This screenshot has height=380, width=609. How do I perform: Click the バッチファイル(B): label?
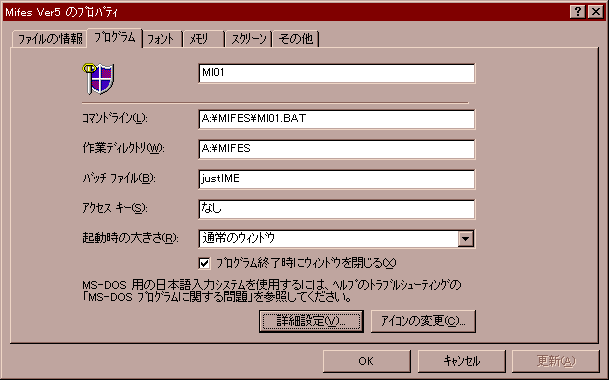coord(118,178)
